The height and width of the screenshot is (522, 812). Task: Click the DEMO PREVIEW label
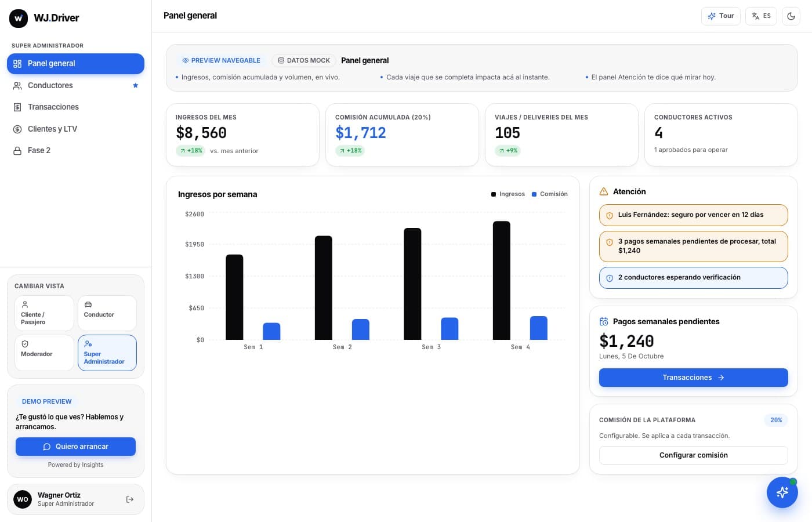tap(47, 401)
